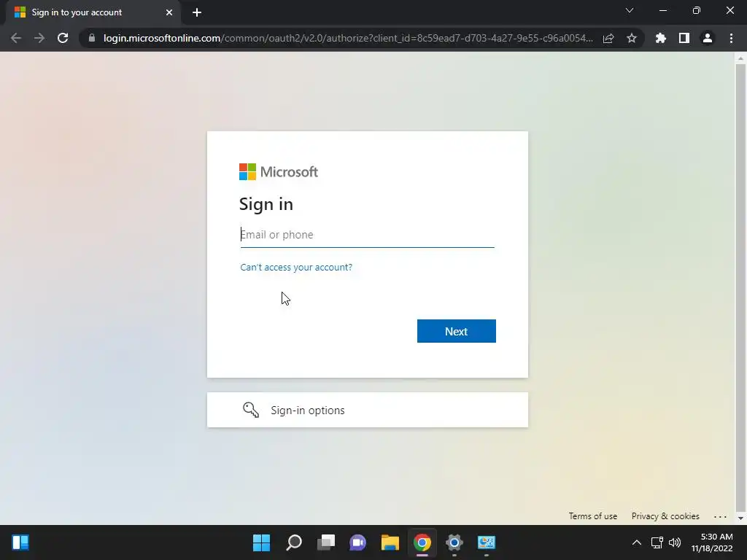747x560 pixels.
Task: Reload the current page
Action: (x=63, y=38)
